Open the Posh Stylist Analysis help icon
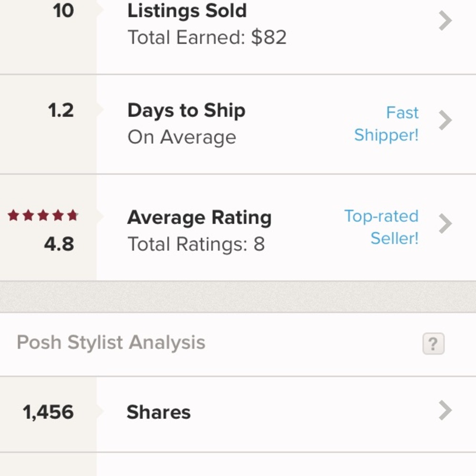Viewport: 476px width, 476px height. (x=433, y=344)
